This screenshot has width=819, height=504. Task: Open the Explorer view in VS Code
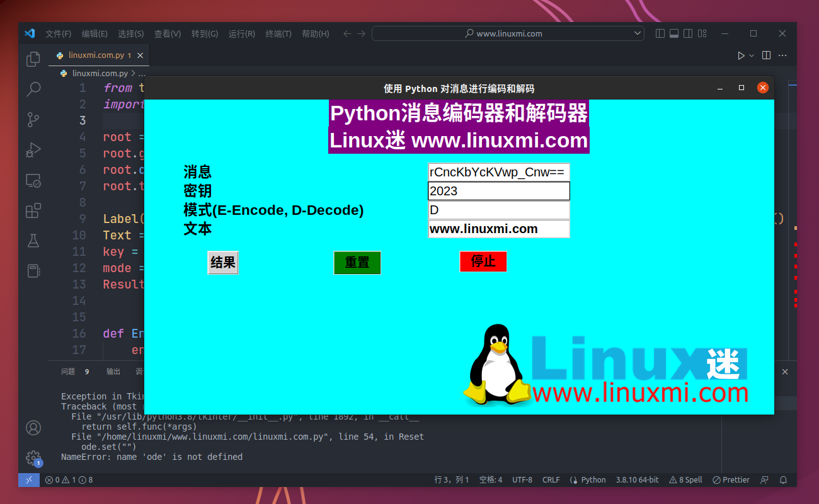tap(33, 59)
